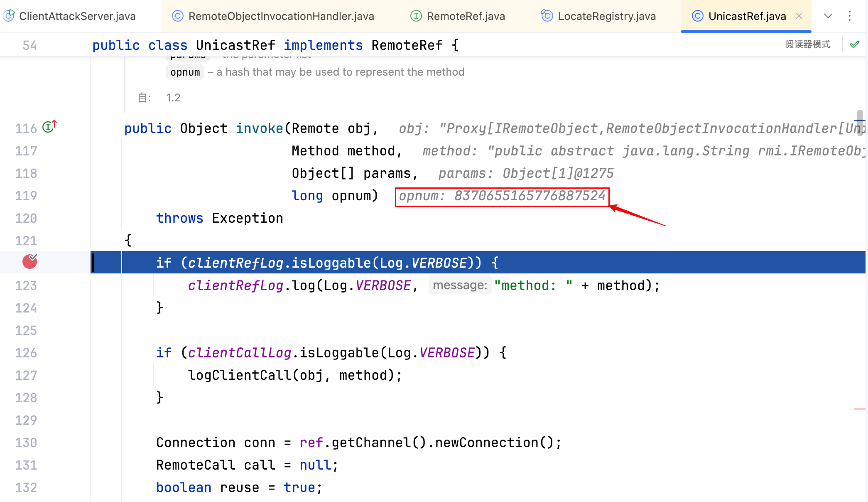This screenshot has height=502, width=868.
Task: Close the UnicastRef.java tab
Action: (x=799, y=16)
